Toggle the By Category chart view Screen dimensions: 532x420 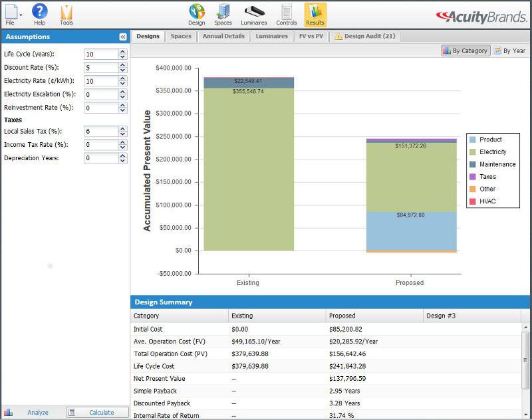click(x=465, y=51)
